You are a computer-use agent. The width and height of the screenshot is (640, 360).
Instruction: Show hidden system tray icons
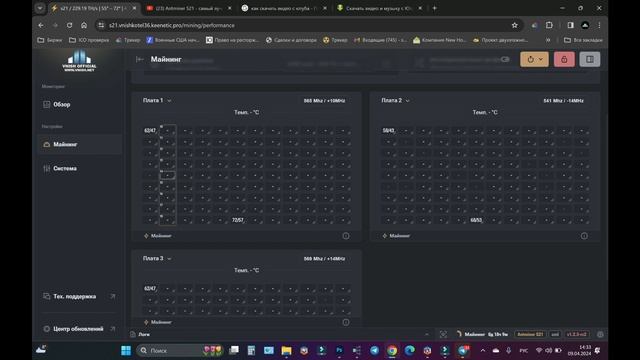pos(483,351)
